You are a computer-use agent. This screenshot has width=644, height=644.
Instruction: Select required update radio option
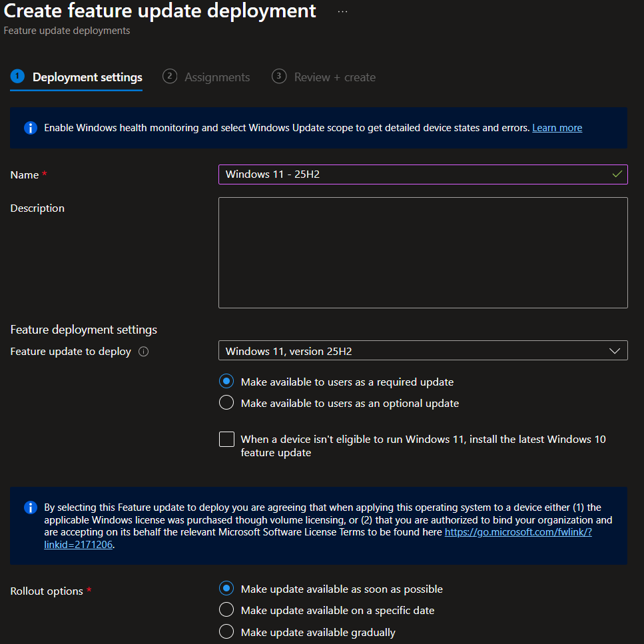pyautogui.click(x=226, y=382)
